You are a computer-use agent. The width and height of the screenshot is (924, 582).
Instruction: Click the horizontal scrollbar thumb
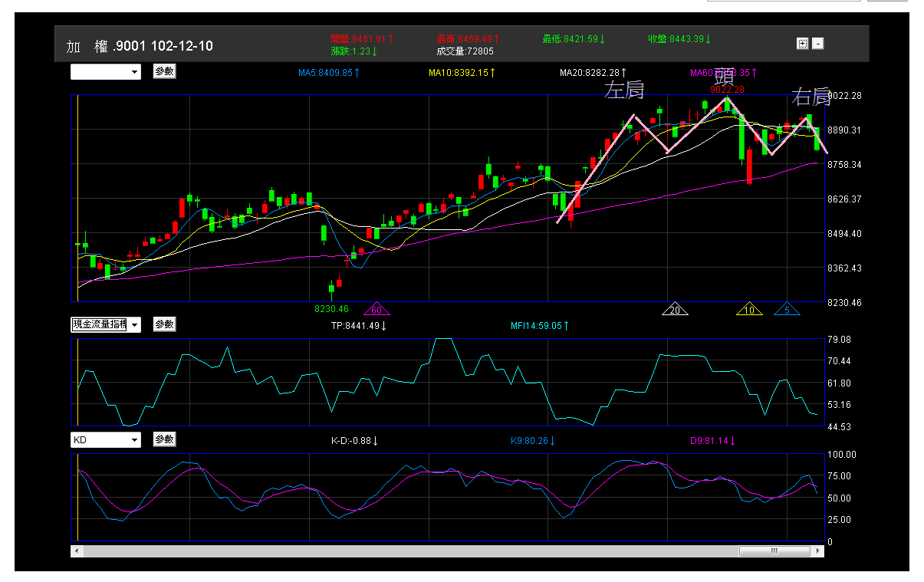pyautogui.click(x=774, y=551)
